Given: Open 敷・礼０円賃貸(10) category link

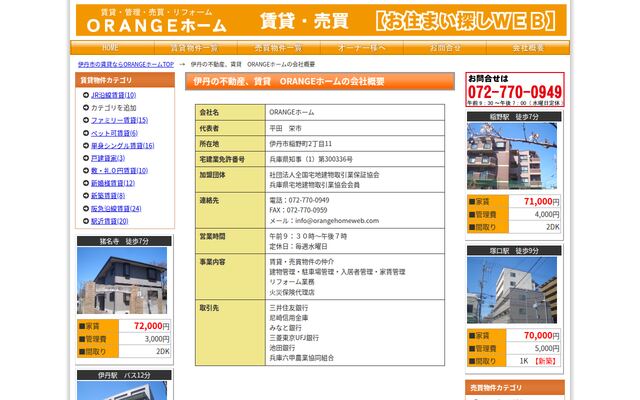Looking at the screenshot, I should [x=120, y=171].
